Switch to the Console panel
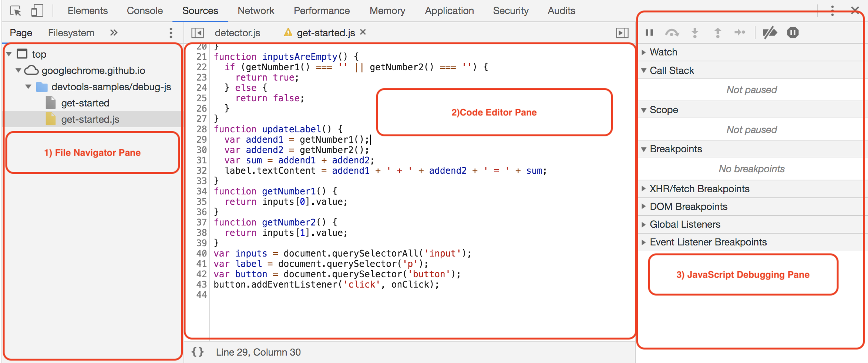 point(145,11)
